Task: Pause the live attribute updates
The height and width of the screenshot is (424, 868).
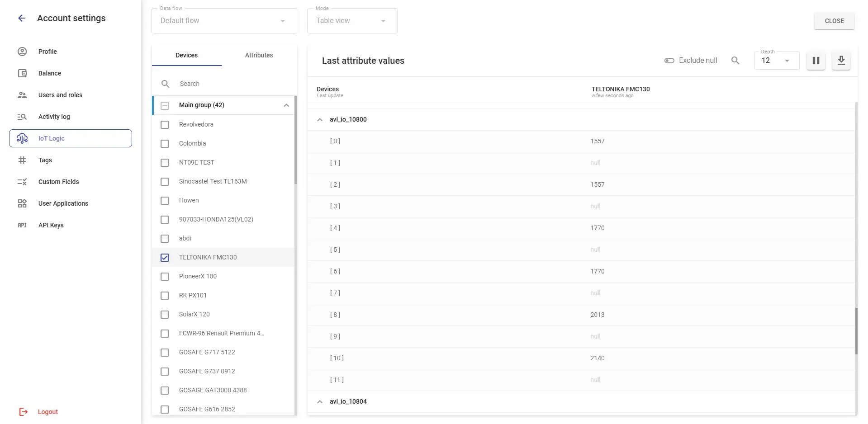Action: click(x=816, y=61)
